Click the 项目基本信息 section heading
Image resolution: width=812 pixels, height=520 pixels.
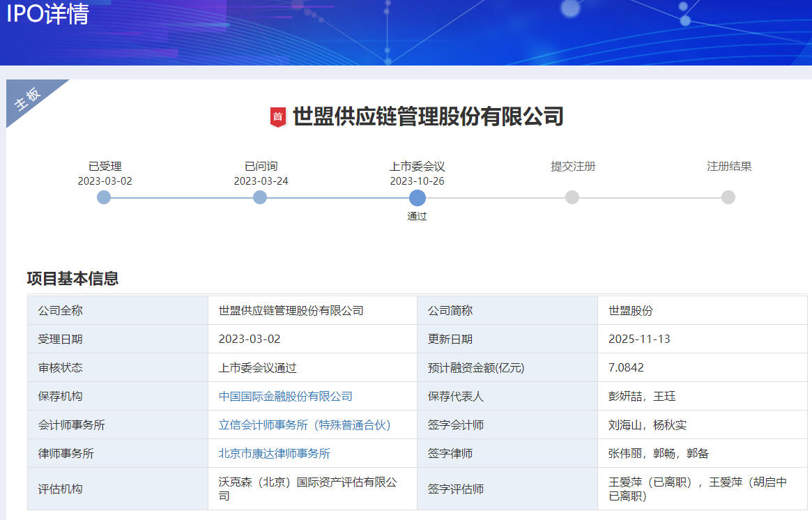(x=72, y=278)
